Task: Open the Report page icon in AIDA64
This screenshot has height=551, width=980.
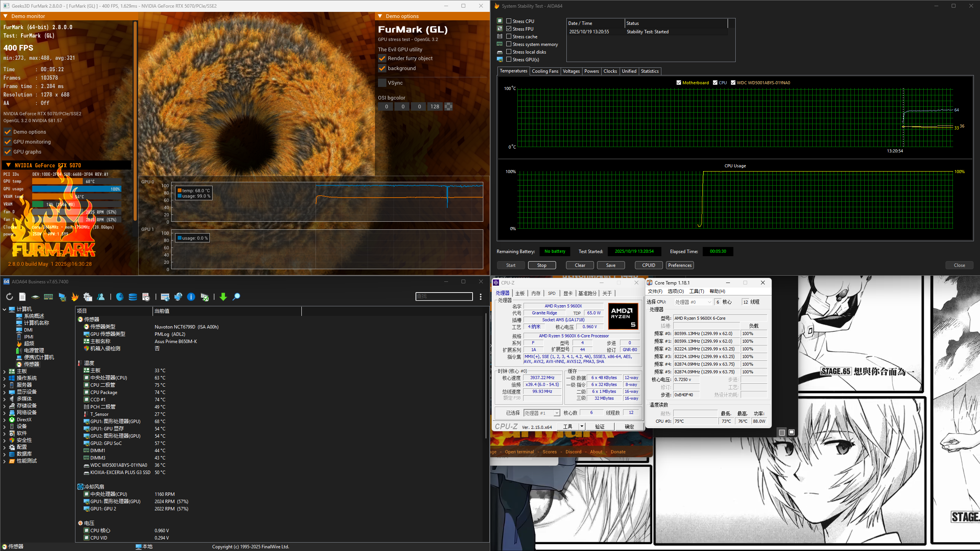Action: pos(23,297)
